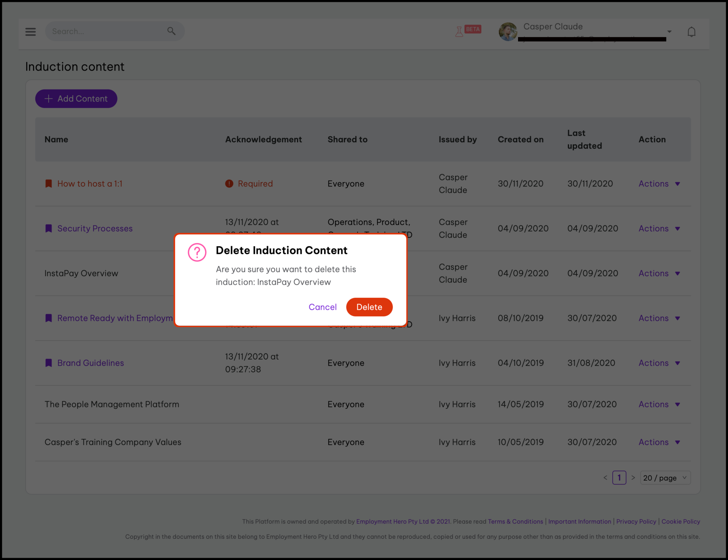Open the Privacy Policy footer link

coord(636,521)
